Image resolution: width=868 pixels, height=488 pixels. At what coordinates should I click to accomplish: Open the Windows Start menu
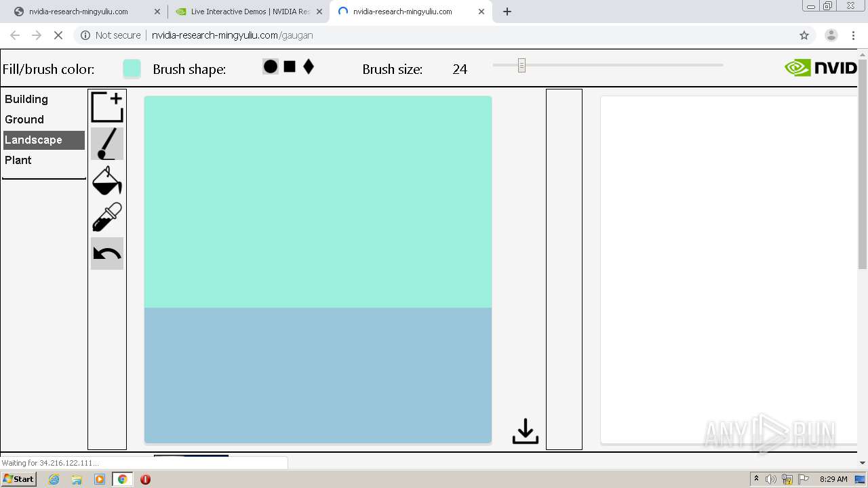tap(19, 479)
